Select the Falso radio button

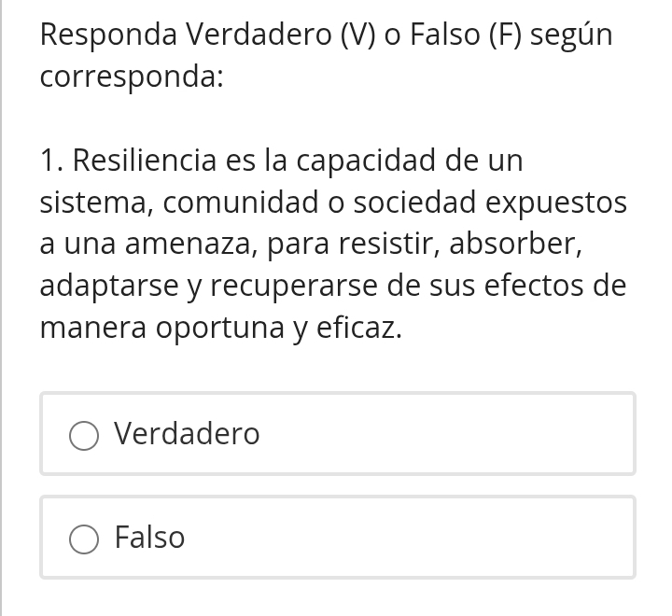[x=84, y=539]
